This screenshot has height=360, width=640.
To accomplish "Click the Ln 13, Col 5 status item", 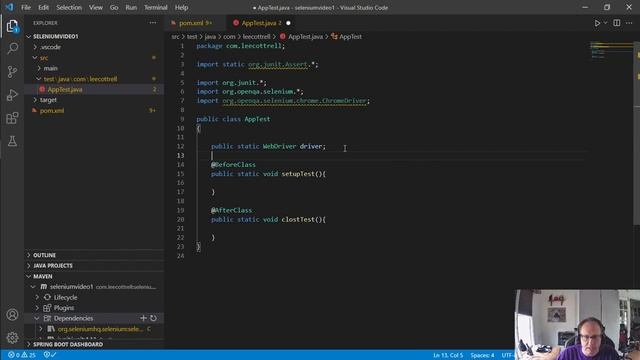I will (x=448, y=355).
